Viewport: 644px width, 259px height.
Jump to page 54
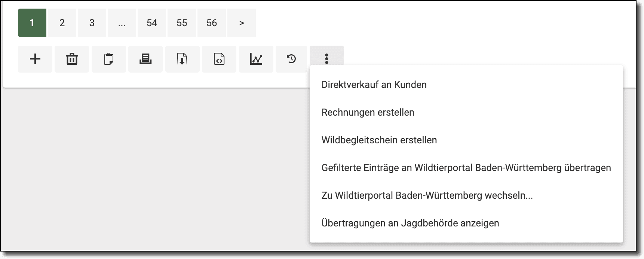coord(152,23)
